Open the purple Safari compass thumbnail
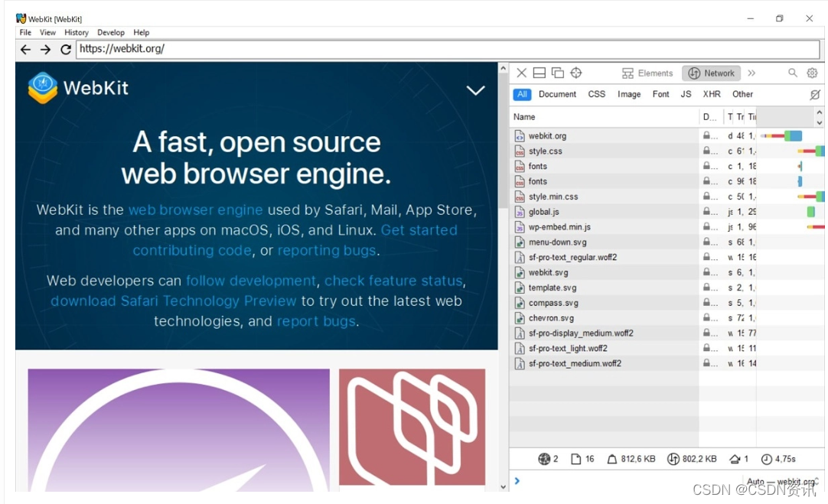828x504 pixels. 178,430
